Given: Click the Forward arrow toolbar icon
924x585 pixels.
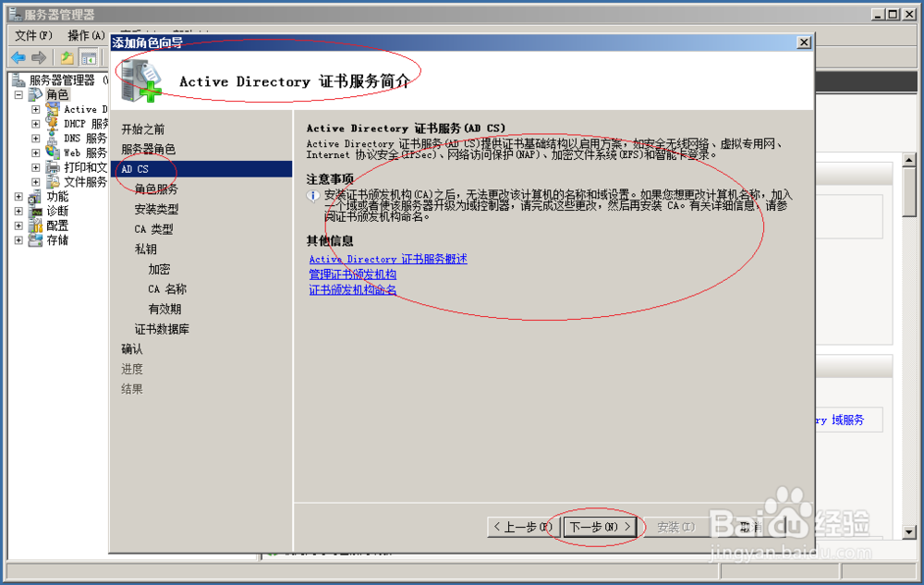Looking at the screenshot, I should [39, 57].
